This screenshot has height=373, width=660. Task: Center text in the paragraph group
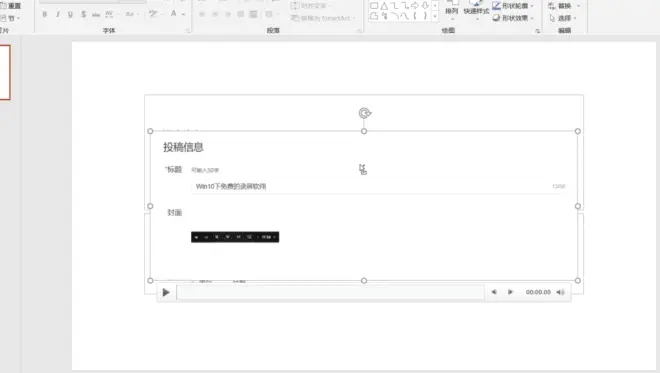[215, 14]
